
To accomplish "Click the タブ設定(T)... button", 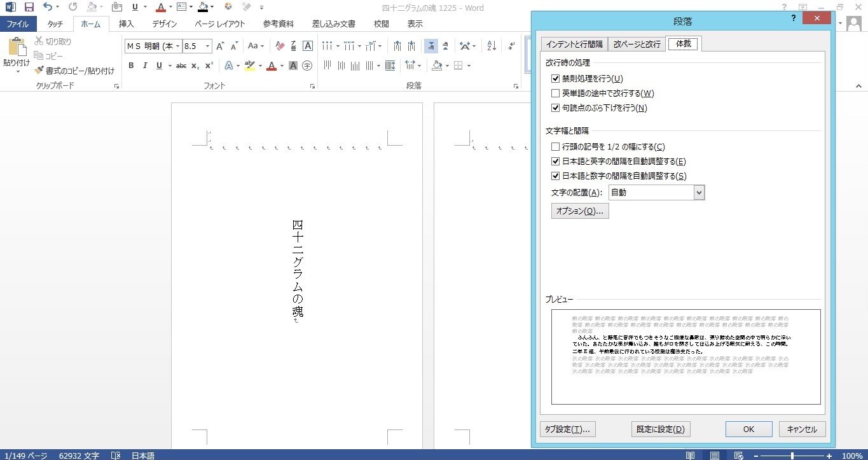I will tap(568, 429).
